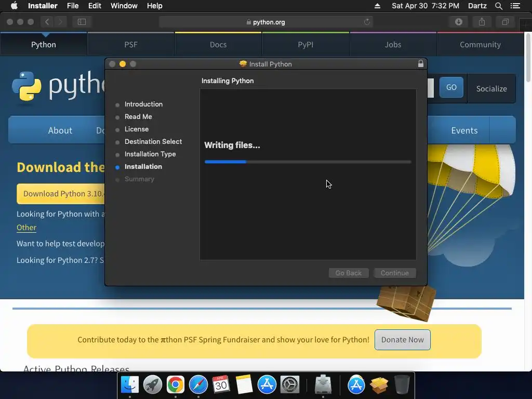Select the PyPI site tab
Screen dimensions: 532x399
(x=305, y=45)
